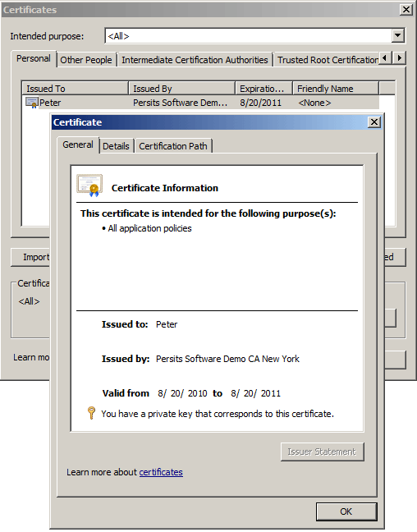Open the Intended purpose dropdown arrow
The height and width of the screenshot is (532, 417).
[x=397, y=35]
